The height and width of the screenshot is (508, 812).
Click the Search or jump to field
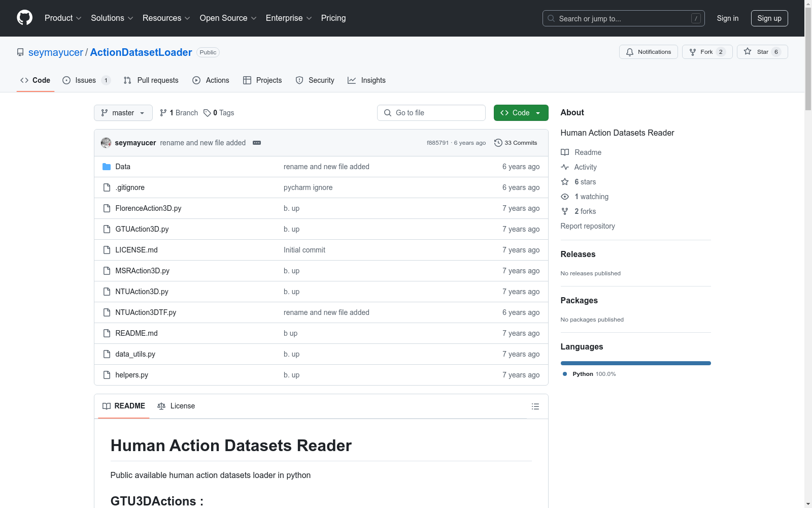tap(624, 18)
